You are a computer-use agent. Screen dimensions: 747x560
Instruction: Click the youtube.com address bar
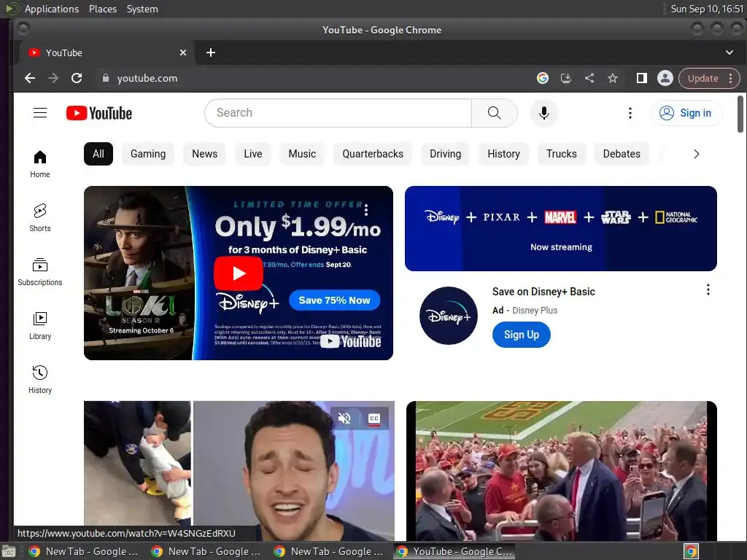coord(314,78)
